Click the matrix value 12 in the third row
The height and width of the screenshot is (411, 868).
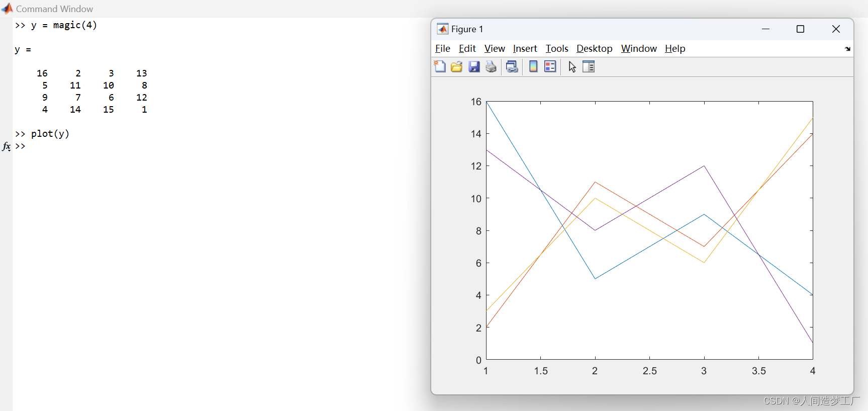(142, 98)
